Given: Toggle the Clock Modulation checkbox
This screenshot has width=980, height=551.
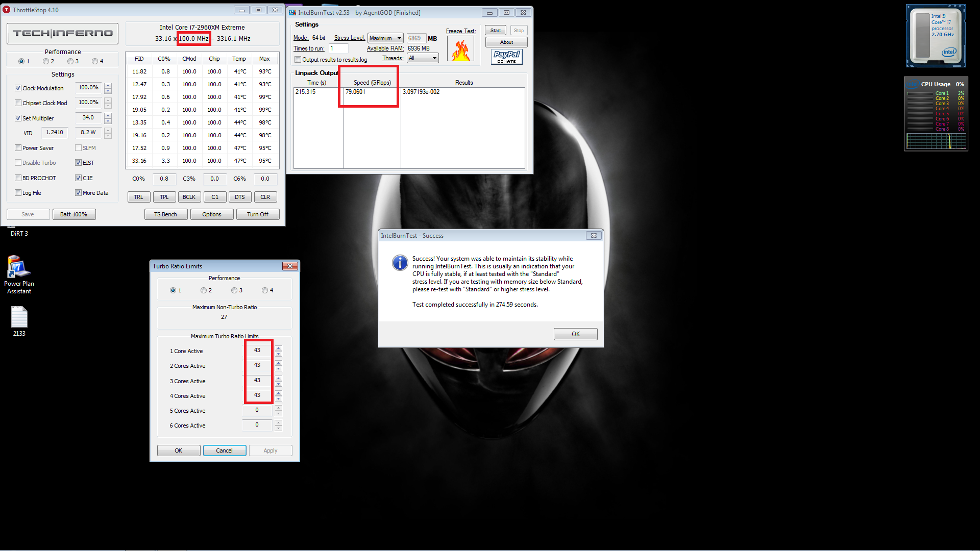Looking at the screenshot, I should click(x=18, y=88).
